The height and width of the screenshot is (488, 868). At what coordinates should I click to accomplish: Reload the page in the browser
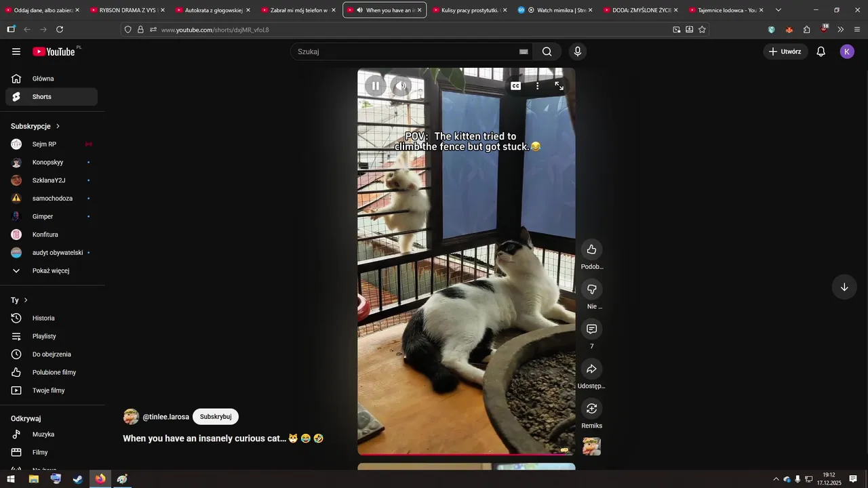60,30
